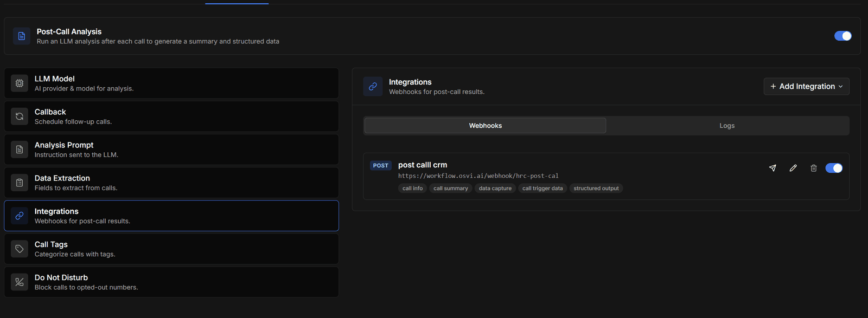Click the Data Extraction clipboard icon
The height and width of the screenshot is (318, 868).
pos(20,183)
